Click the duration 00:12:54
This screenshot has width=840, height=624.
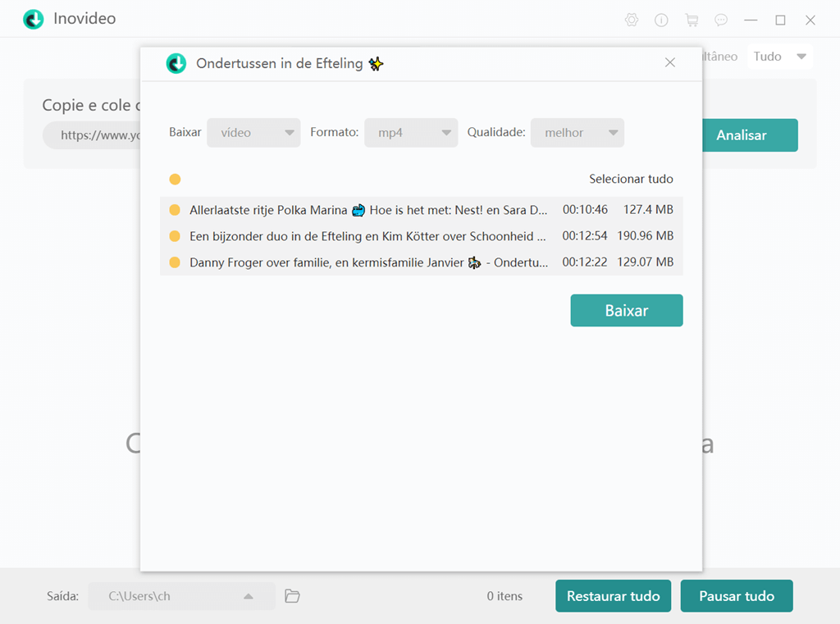(x=585, y=236)
